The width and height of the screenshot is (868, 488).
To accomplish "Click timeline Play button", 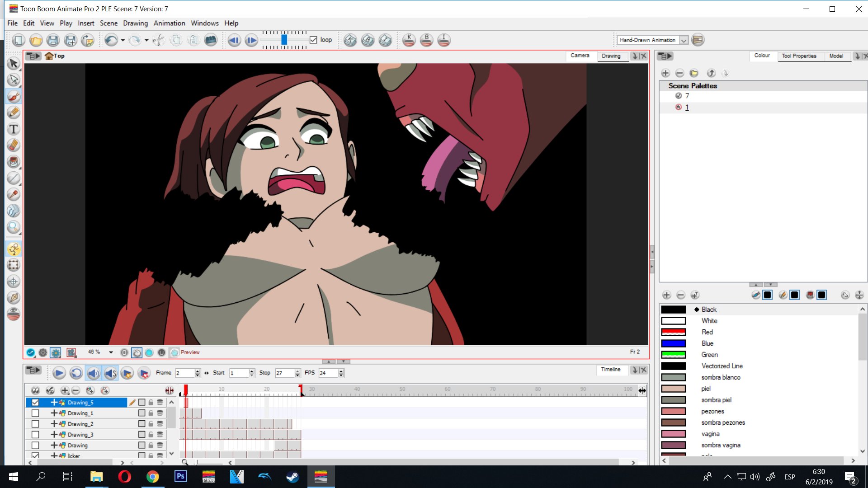I will click(59, 373).
